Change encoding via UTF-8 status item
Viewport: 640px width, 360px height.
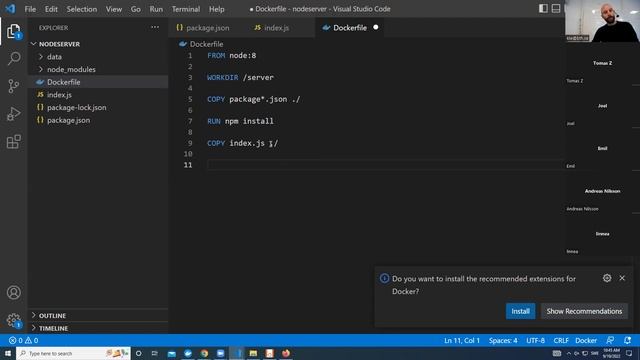tap(535, 340)
